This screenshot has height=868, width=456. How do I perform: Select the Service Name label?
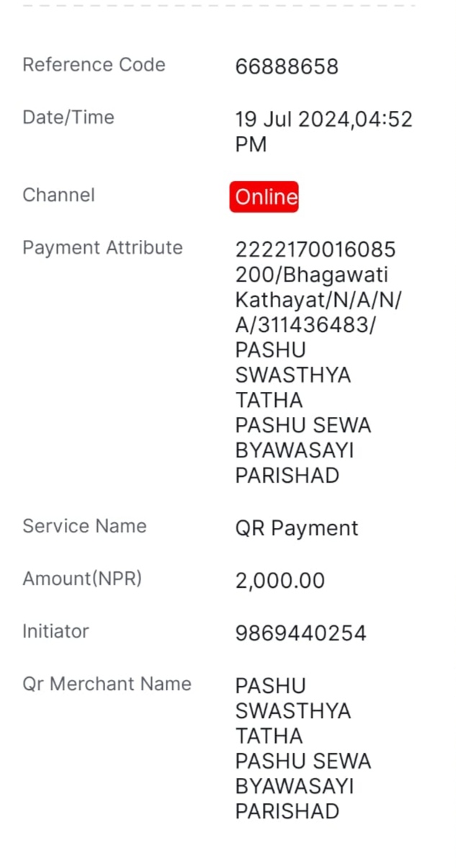coord(84,526)
